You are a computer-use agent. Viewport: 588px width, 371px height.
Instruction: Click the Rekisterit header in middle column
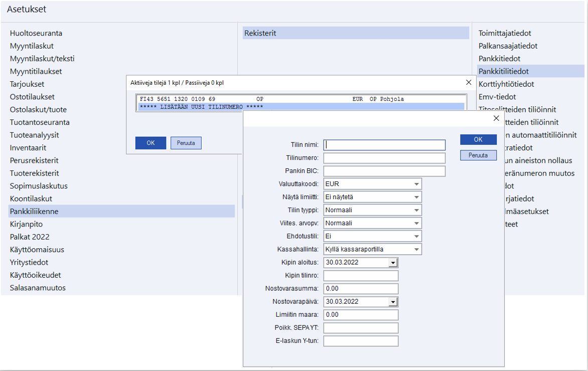[x=356, y=34]
